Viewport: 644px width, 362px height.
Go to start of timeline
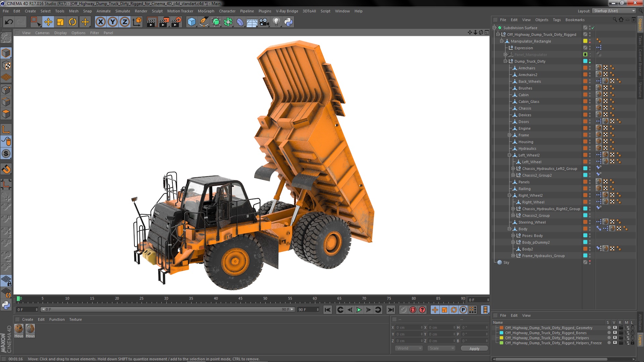point(328,310)
